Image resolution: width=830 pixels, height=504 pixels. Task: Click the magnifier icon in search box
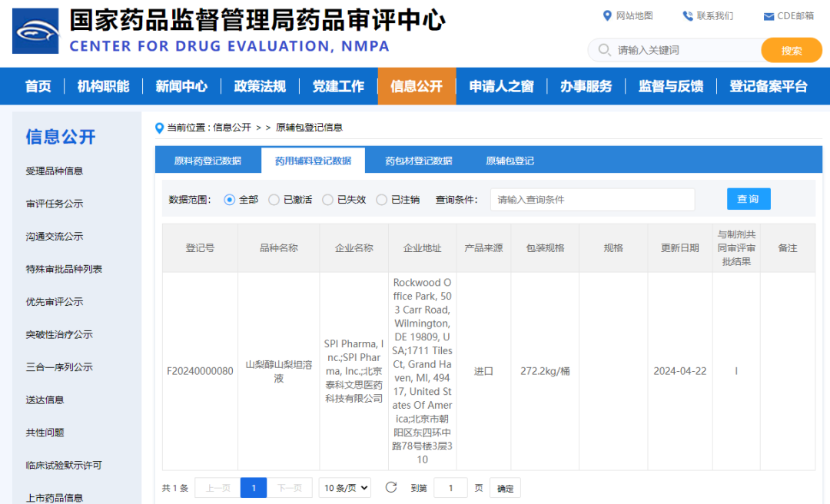(x=603, y=51)
